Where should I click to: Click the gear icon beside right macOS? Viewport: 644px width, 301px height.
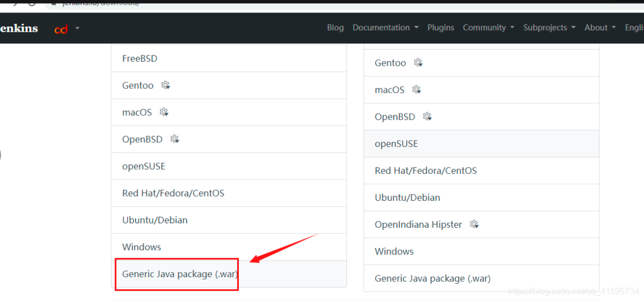pyautogui.click(x=416, y=89)
